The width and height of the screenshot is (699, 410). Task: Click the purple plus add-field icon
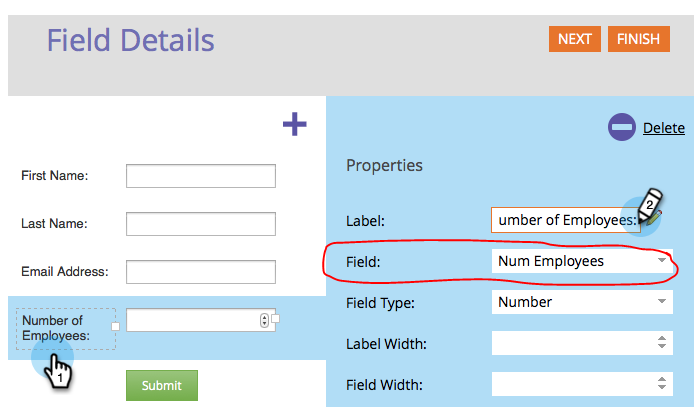point(295,124)
